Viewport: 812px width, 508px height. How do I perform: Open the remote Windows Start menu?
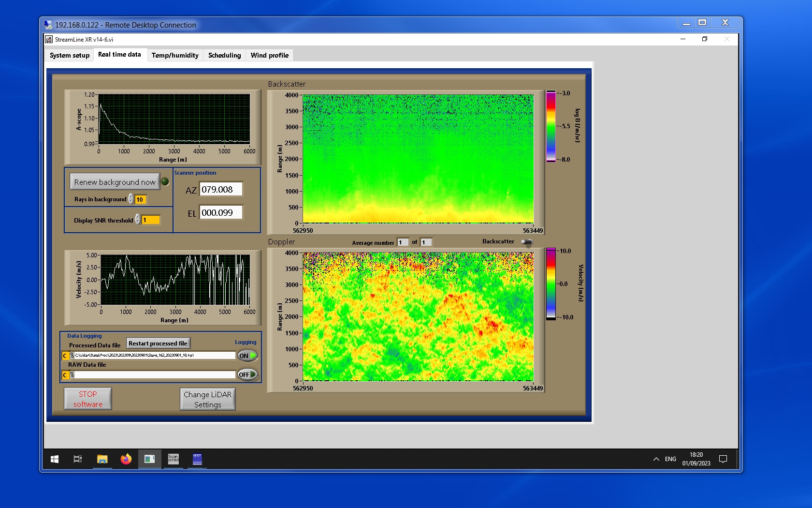click(55, 459)
